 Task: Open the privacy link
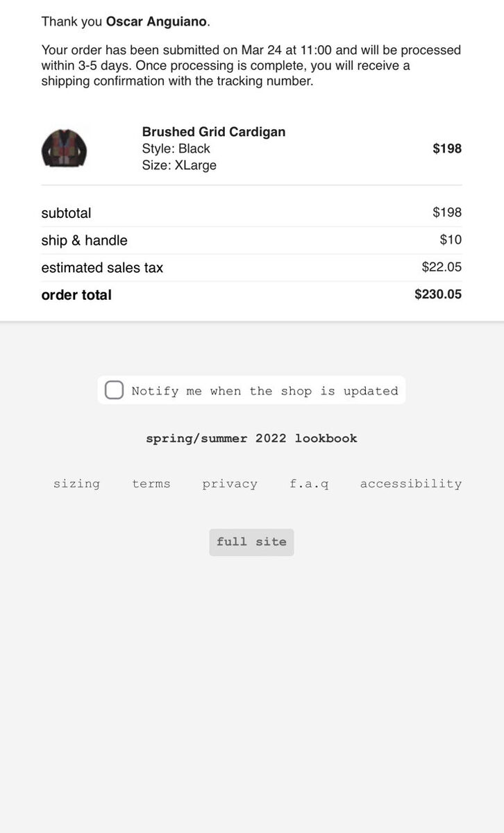click(x=230, y=484)
